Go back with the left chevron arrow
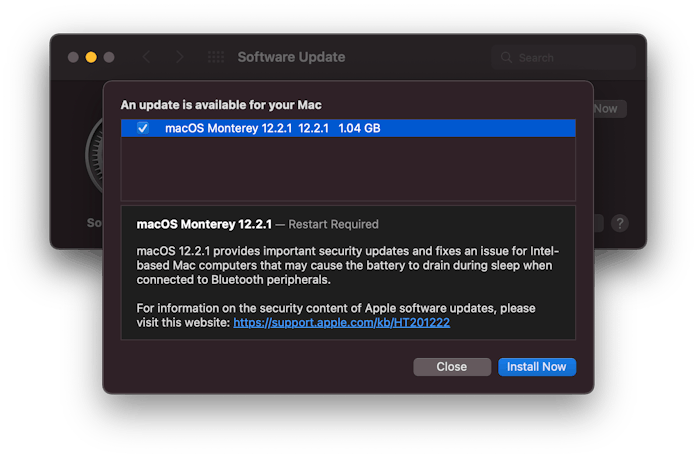 146,57
